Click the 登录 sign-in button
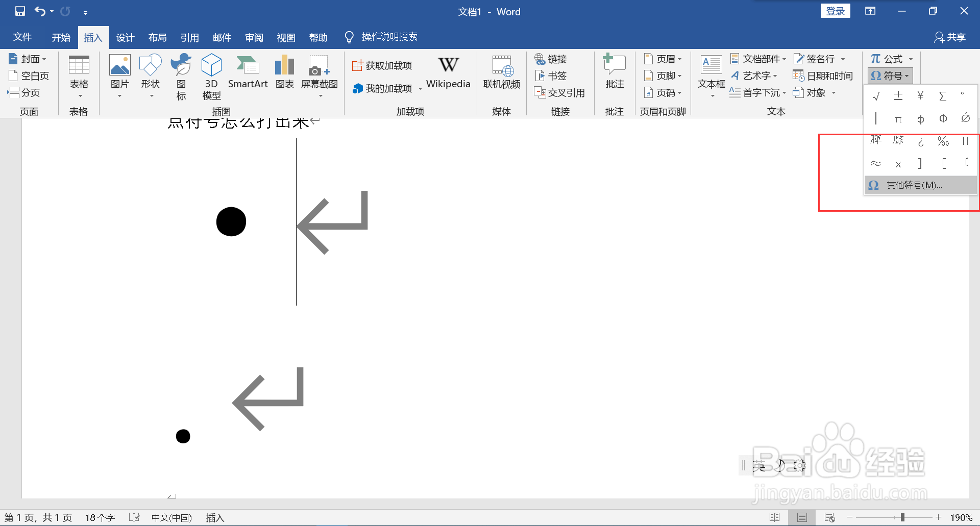The height and width of the screenshot is (526, 980). 835,10
